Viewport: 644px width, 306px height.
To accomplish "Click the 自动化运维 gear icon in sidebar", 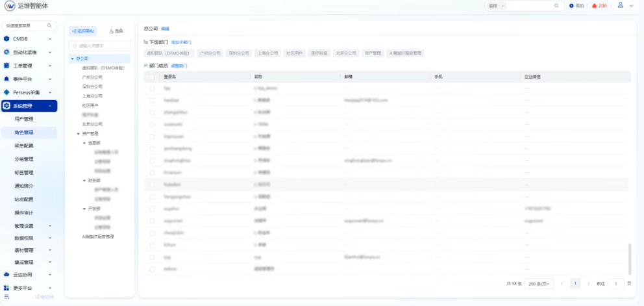I will [x=6, y=52].
